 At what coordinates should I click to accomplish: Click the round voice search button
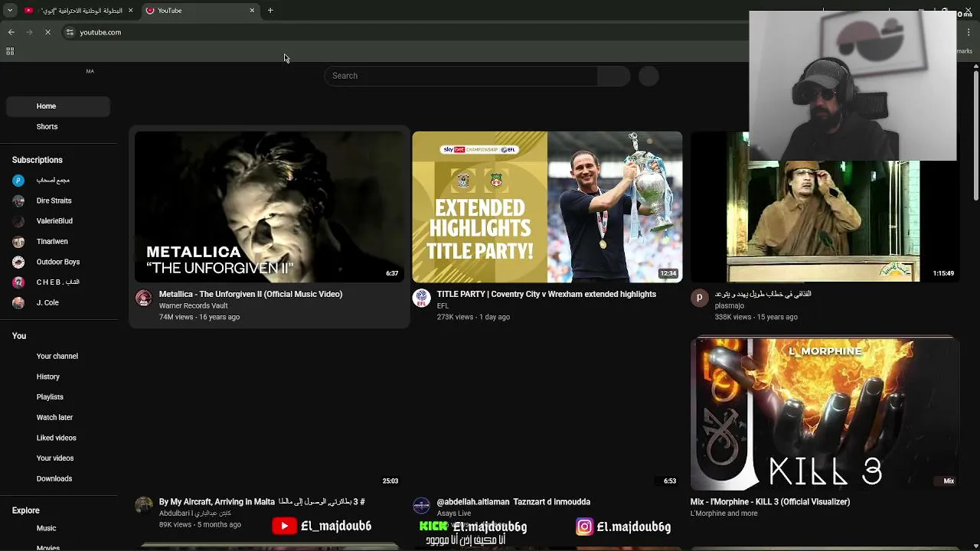pos(648,76)
